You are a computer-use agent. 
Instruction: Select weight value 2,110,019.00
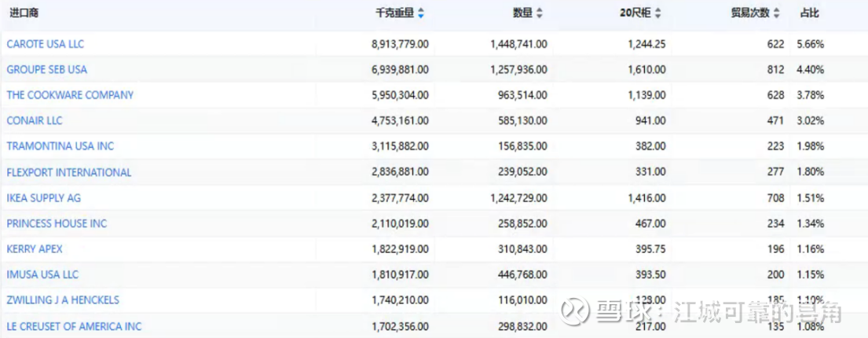click(x=400, y=223)
